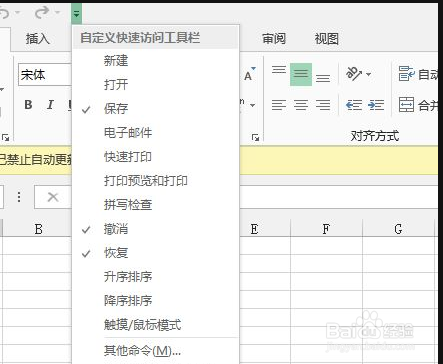This screenshot has width=443, height=364.
Task: Enable 新建 in quick access menu
Action: tap(156, 61)
